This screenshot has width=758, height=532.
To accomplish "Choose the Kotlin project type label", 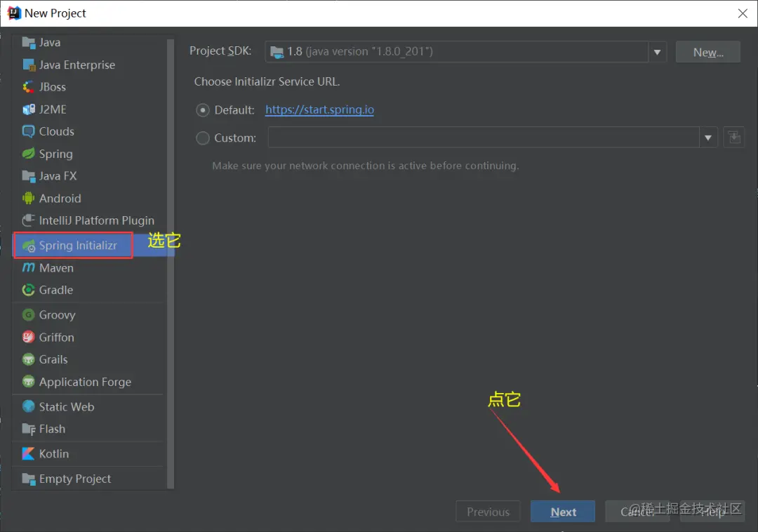I will pyautogui.click(x=53, y=453).
